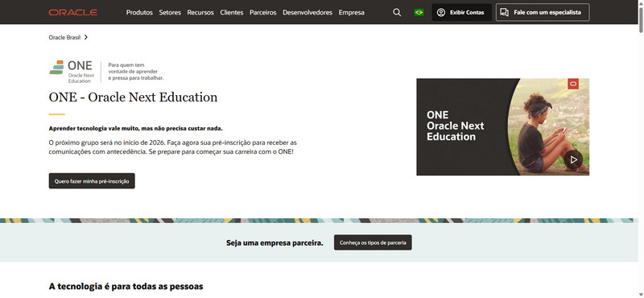Open the Recursos menu

click(200, 12)
